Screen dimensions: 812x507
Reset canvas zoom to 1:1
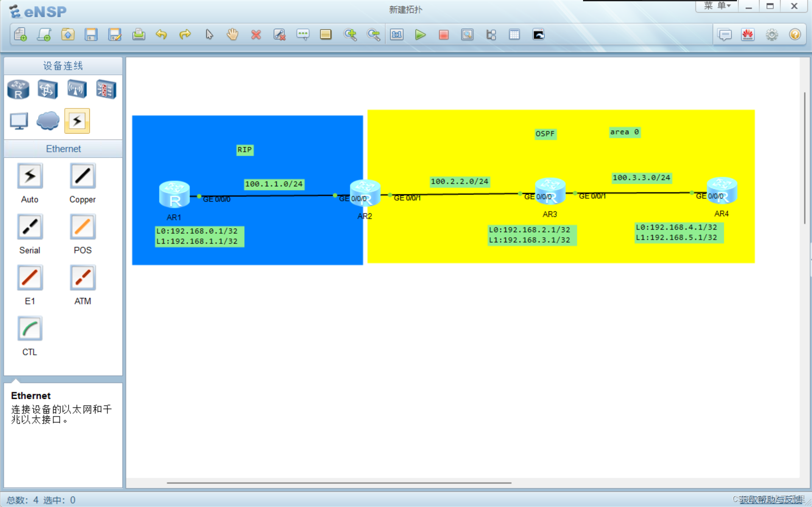[397, 34]
